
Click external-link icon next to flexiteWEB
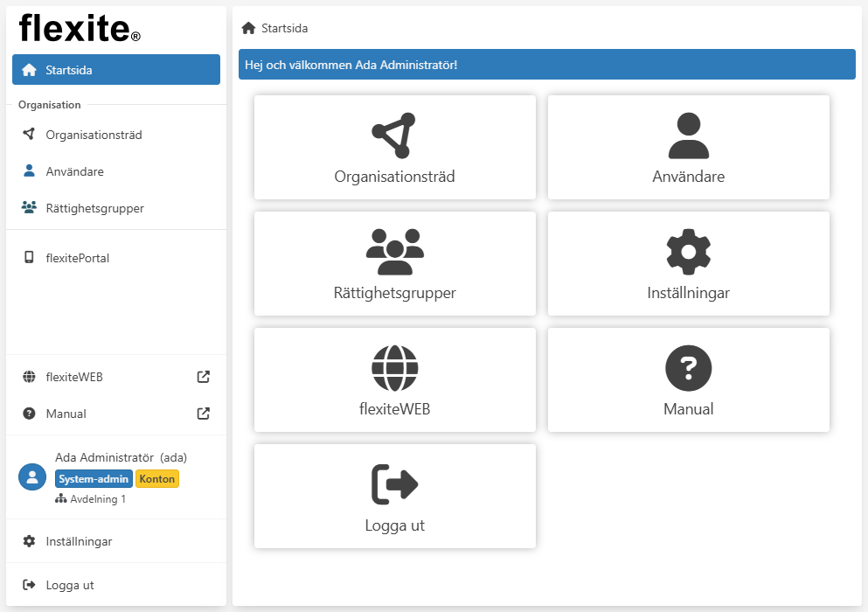coord(203,377)
